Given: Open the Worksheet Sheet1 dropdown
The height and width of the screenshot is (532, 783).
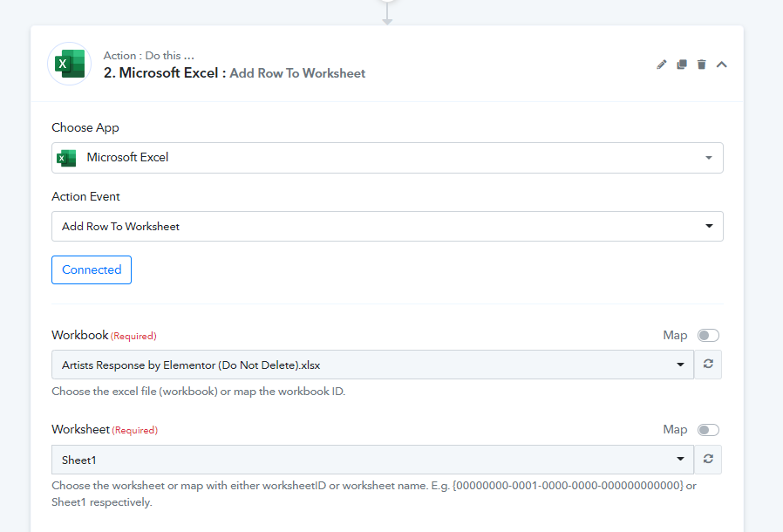Looking at the screenshot, I should pos(372,460).
